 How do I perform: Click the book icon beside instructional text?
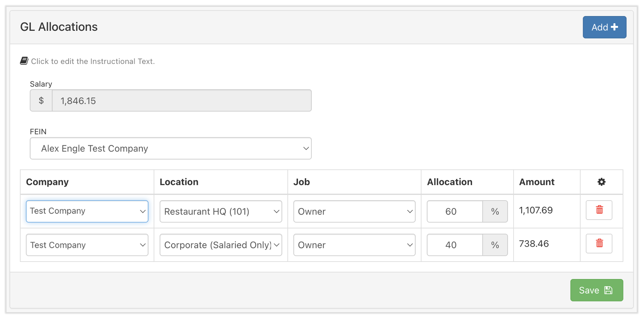pyautogui.click(x=24, y=61)
